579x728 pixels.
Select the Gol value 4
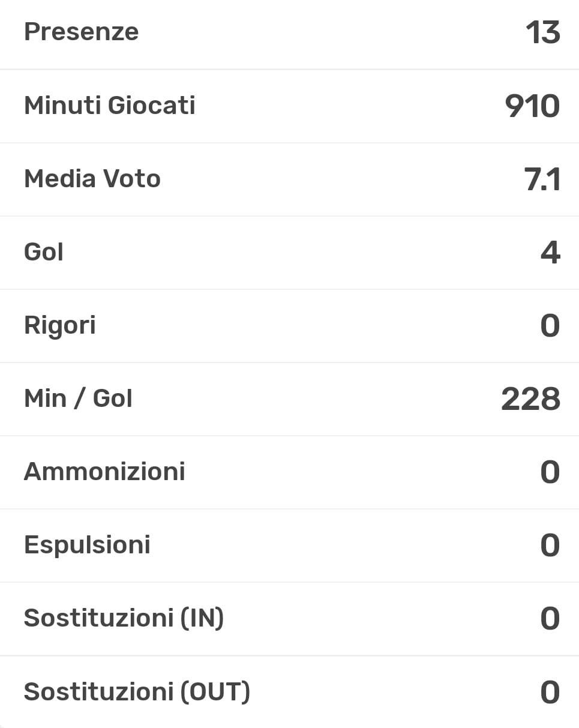coord(550,253)
